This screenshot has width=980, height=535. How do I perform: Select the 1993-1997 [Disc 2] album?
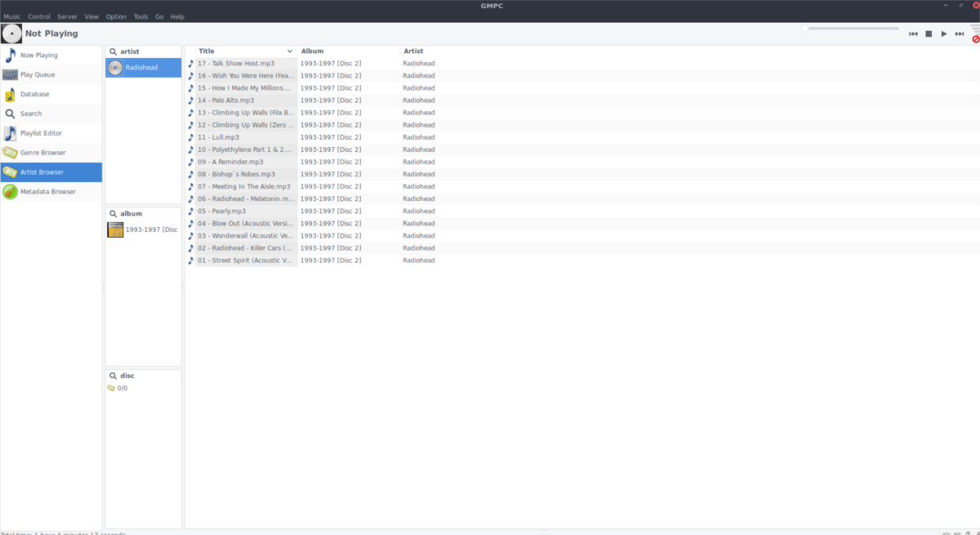143,230
